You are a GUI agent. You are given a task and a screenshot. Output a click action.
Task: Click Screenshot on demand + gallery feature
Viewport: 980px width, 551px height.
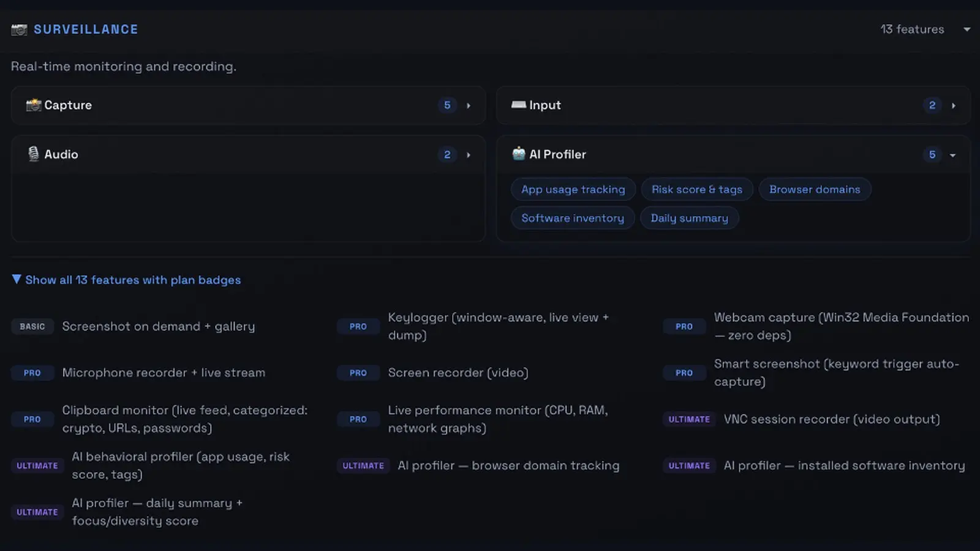coord(159,326)
